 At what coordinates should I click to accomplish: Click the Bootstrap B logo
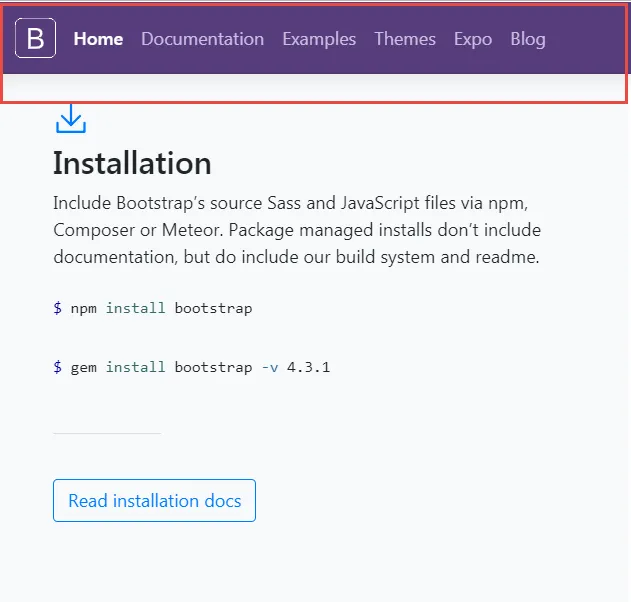35,38
